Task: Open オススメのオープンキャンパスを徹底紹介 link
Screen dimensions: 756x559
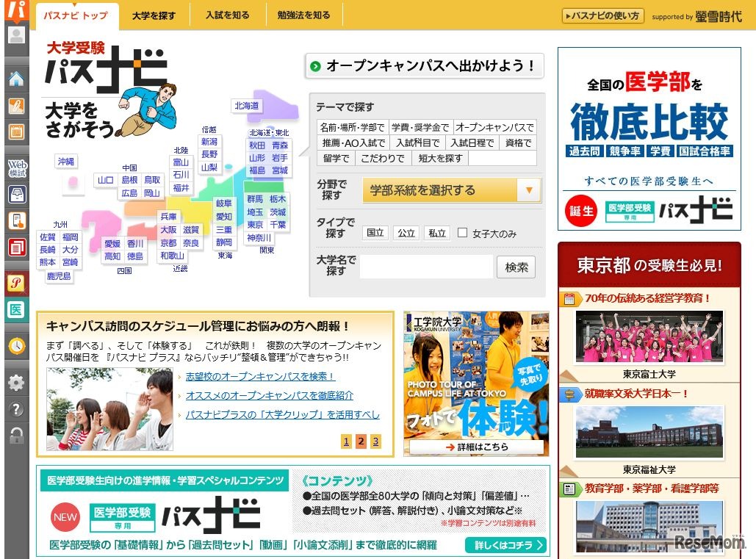Action: click(x=270, y=396)
